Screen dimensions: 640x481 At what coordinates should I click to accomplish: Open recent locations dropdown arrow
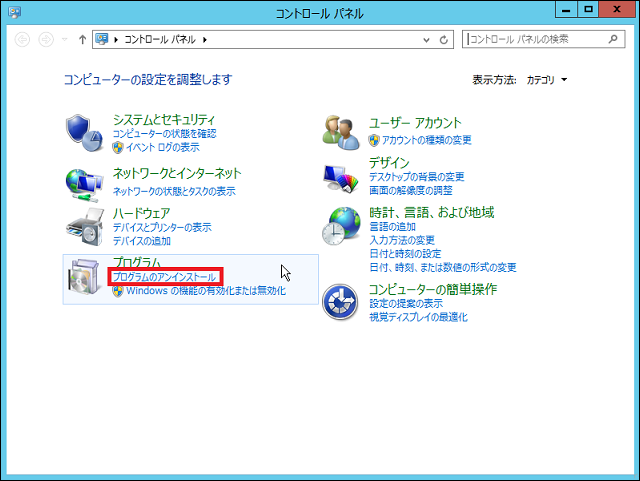tap(64, 40)
